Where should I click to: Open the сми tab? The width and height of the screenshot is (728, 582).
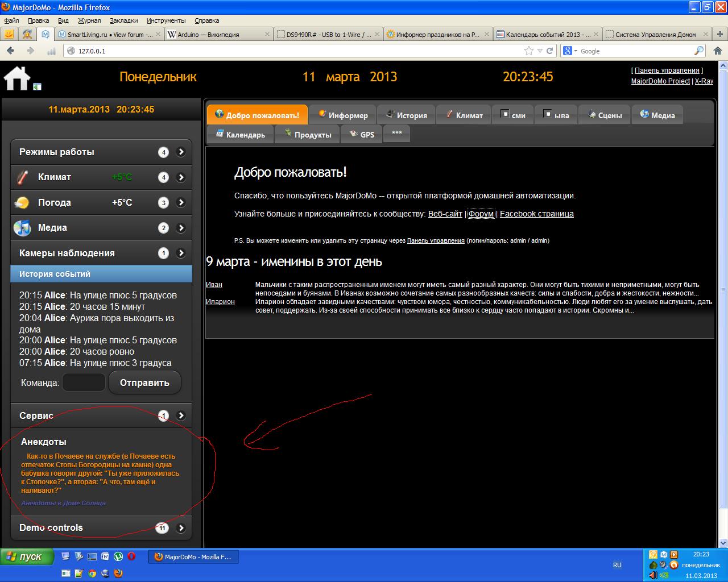click(512, 115)
